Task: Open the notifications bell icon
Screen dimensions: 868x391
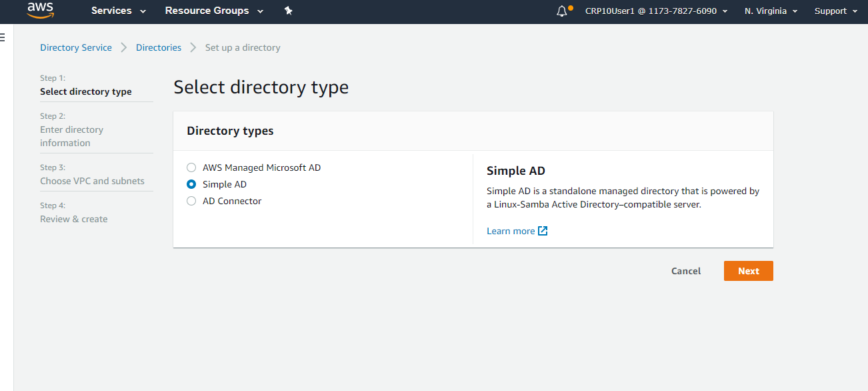Action: 562,11
